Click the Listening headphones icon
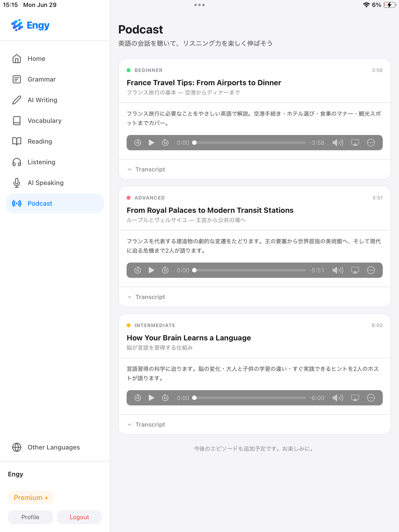 pos(17,162)
